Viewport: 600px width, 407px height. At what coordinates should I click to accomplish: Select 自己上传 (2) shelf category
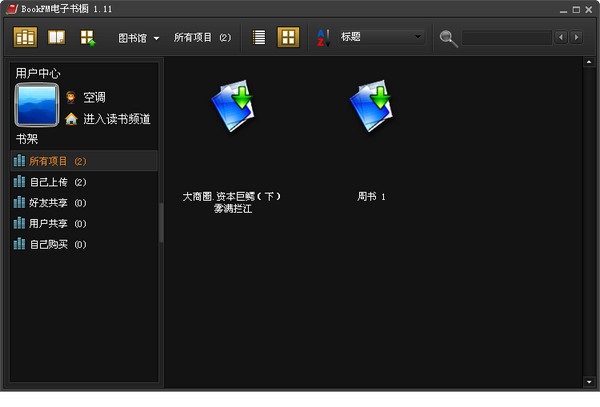84,182
